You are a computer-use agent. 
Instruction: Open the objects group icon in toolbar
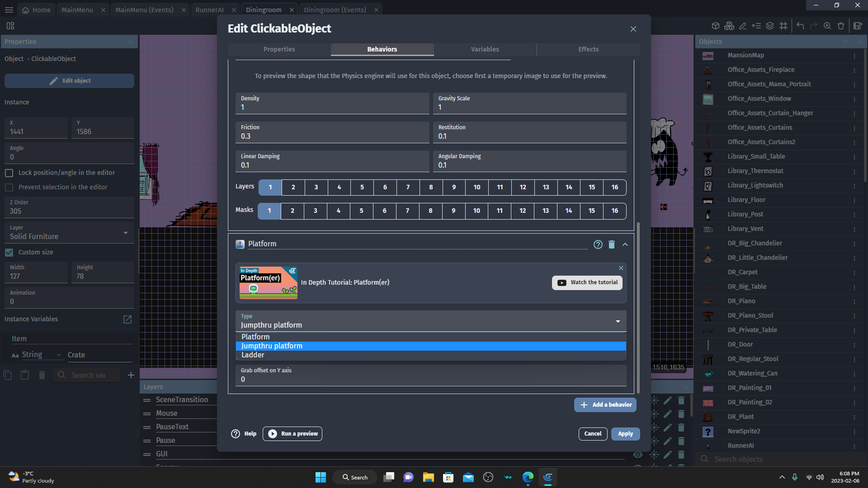pos(729,26)
